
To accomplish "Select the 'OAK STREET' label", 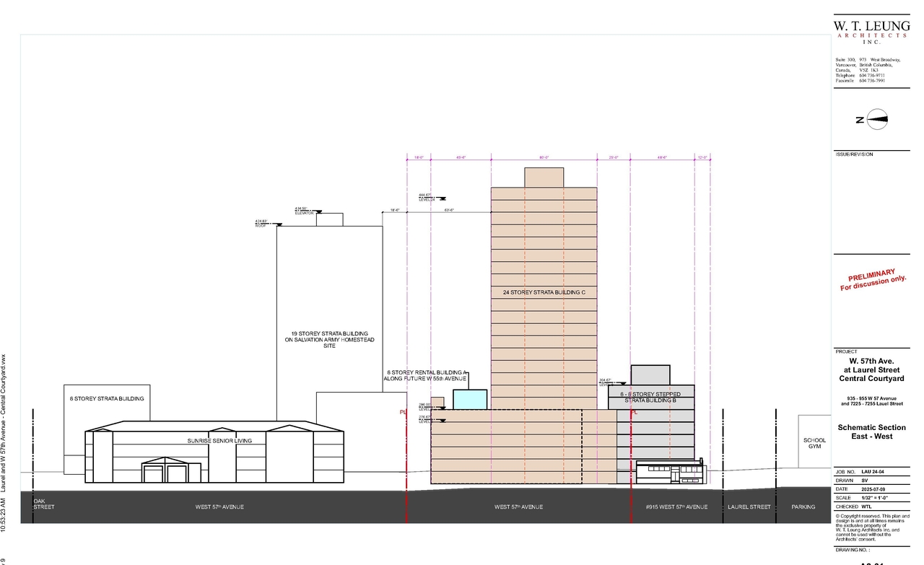I will [44, 504].
